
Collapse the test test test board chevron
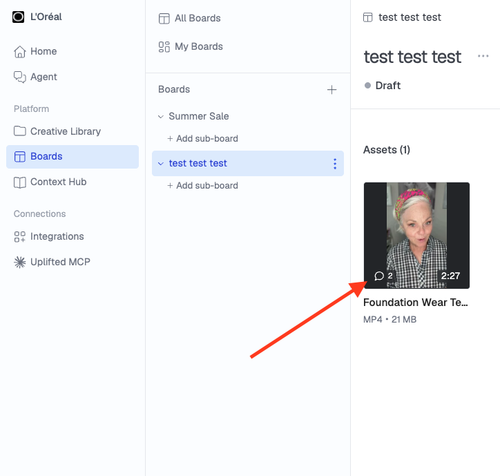point(161,164)
